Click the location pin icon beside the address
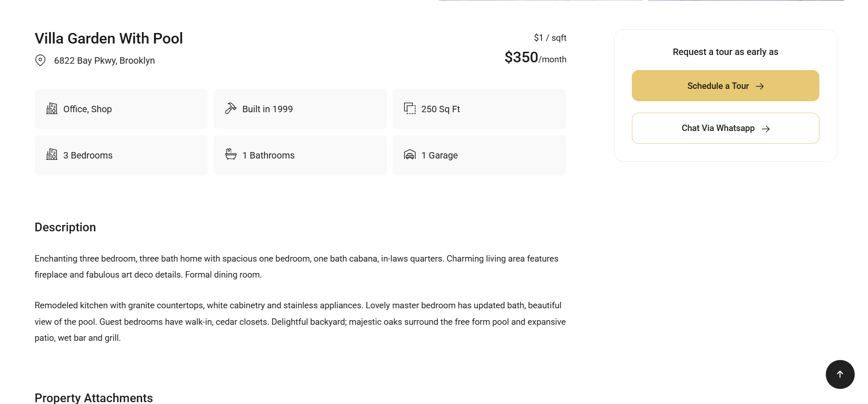 coord(40,60)
